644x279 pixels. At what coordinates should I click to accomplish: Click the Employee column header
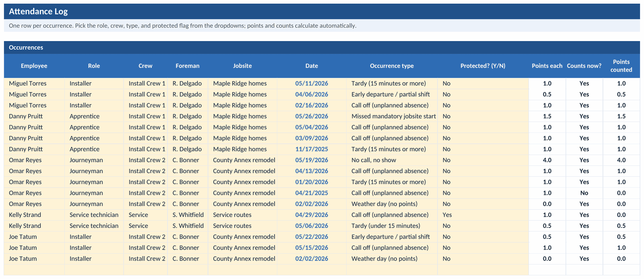[34, 66]
